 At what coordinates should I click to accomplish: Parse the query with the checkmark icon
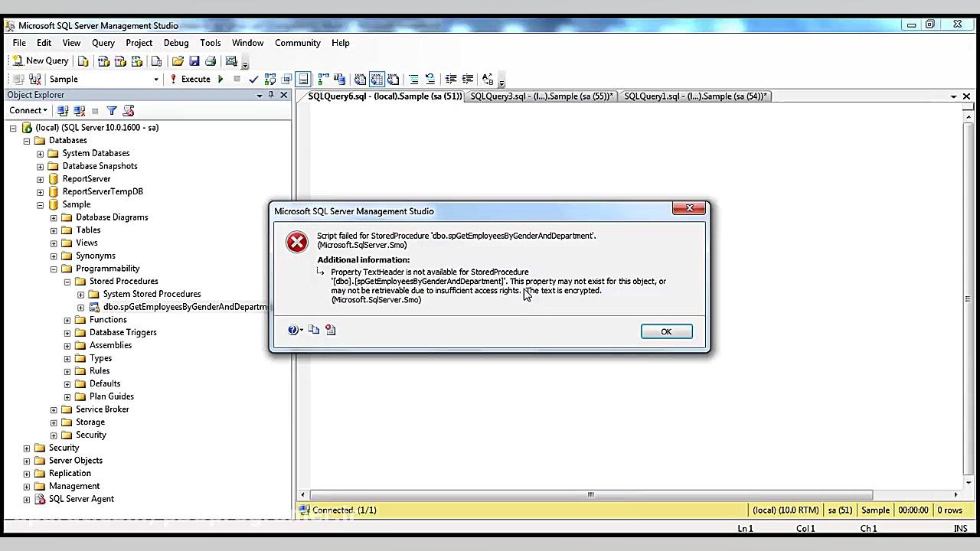(x=253, y=79)
